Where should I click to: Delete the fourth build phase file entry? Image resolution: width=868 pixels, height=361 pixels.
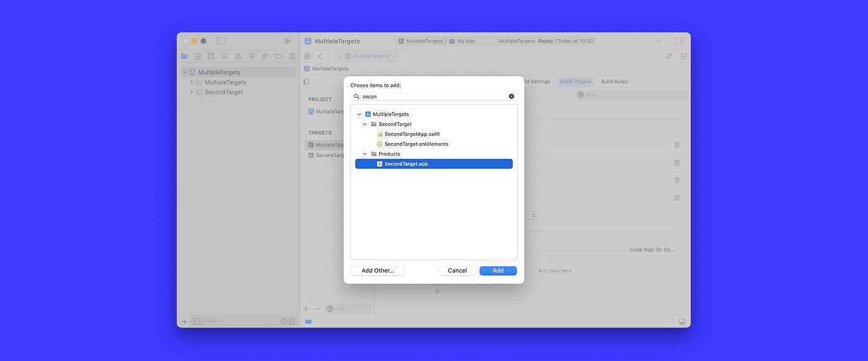coord(677,198)
